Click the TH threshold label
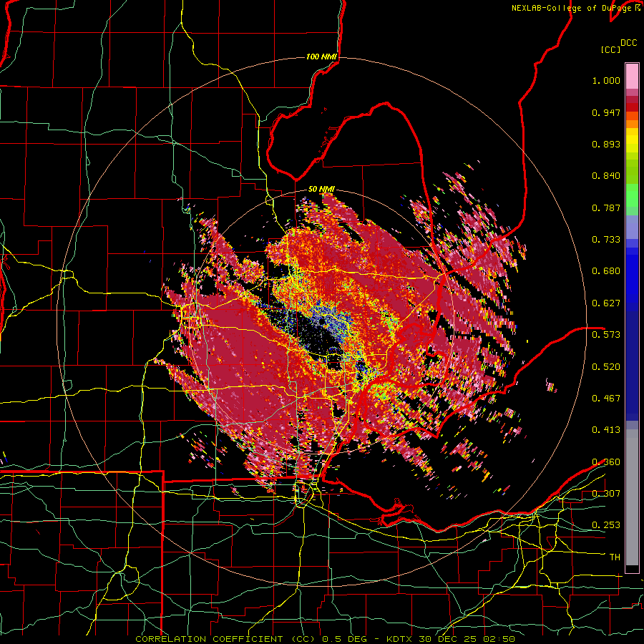The image size is (644, 644). 615,557
